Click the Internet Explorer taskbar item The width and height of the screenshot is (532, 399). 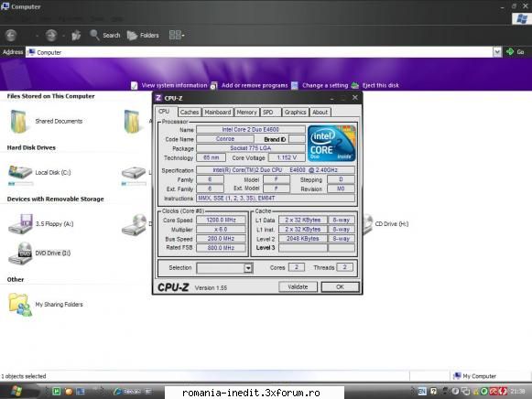tap(133, 392)
